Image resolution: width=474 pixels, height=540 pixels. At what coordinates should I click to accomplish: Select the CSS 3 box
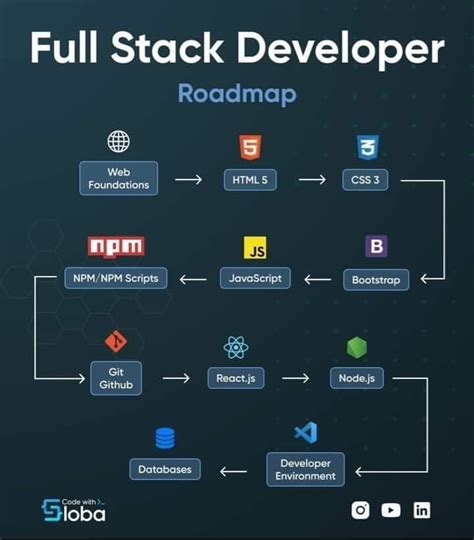coord(365,180)
